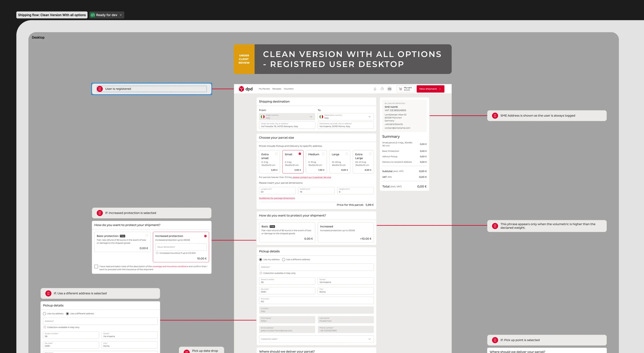Click annotation icon on Pick up point note
Viewport: 644px width, 353px height.
coord(495,340)
